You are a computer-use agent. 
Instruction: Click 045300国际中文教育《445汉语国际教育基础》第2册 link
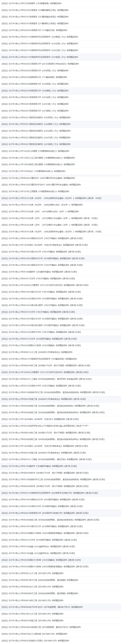pos(45,533)
